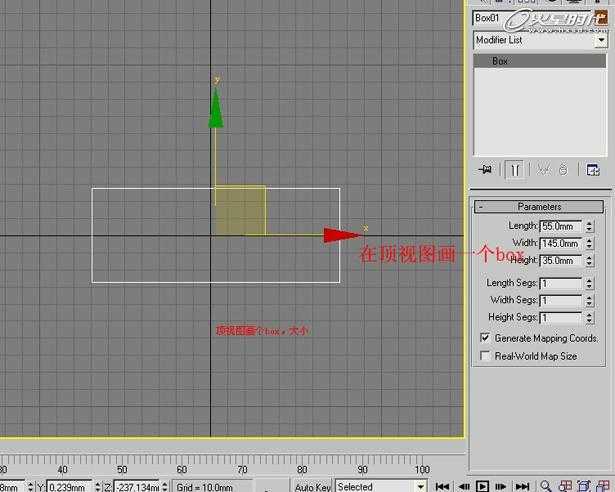The height and width of the screenshot is (492, 615).
Task: Click the Z coordinate field
Action: [x=137, y=487]
